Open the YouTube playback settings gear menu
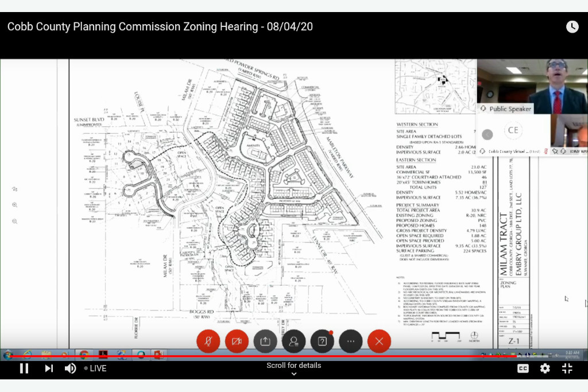Viewport: 588px width, 392px height. coord(544,368)
